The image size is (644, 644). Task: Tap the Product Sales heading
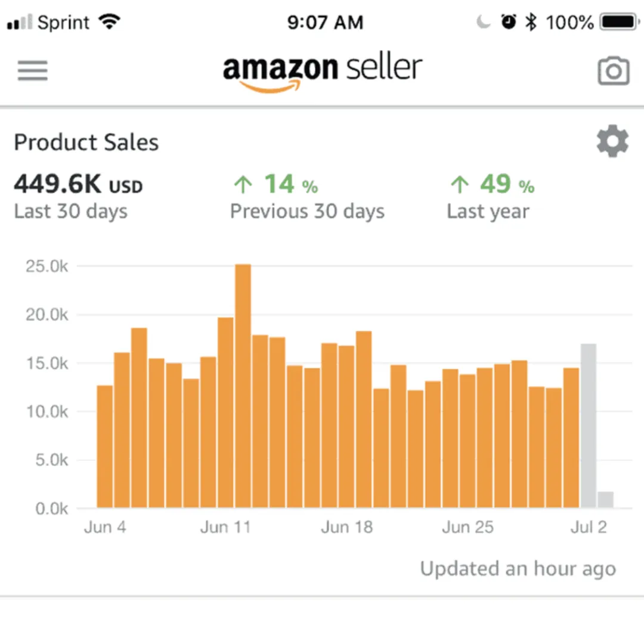86,143
